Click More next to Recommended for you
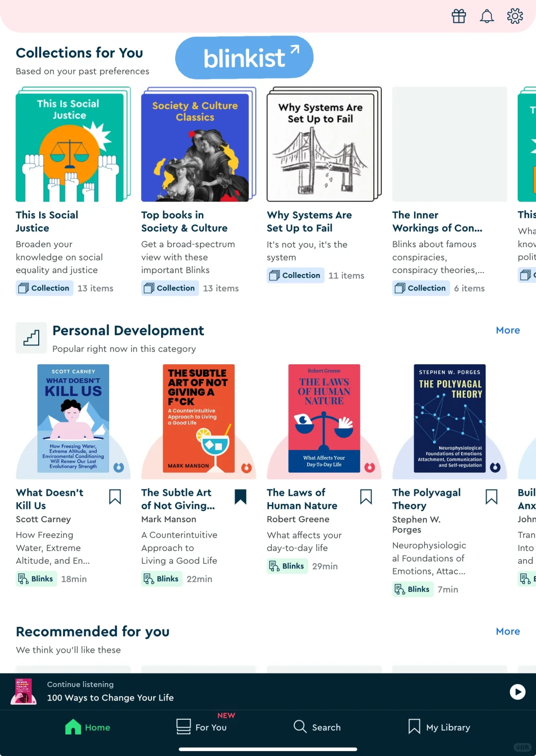536x756 pixels. click(508, 631)
